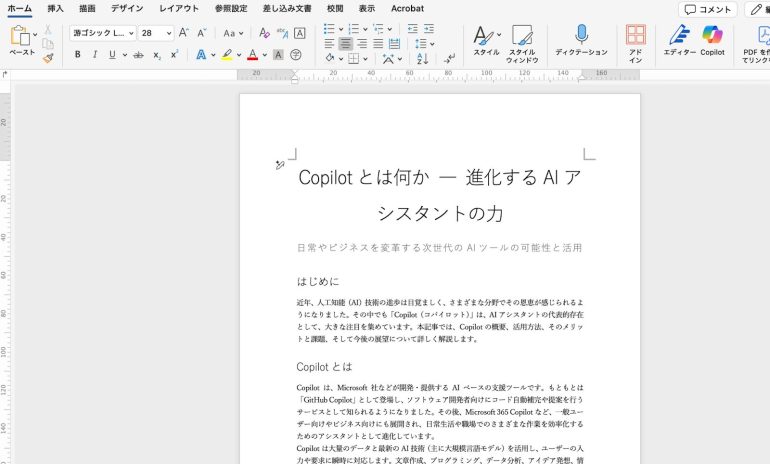Toggle center alignment button
The height and width of the screenshot is (464, 770).
point(346,44)
